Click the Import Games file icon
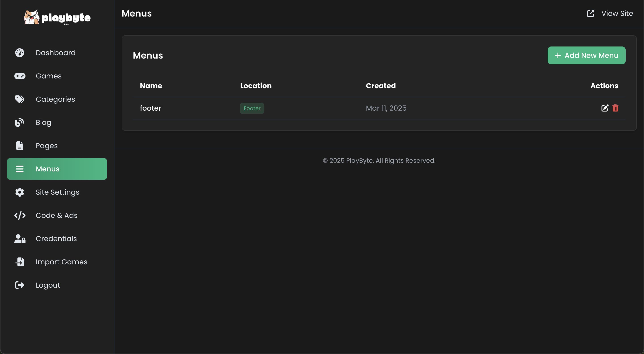The width and height of the screenshot is (644, 354). tap(19, 262)
